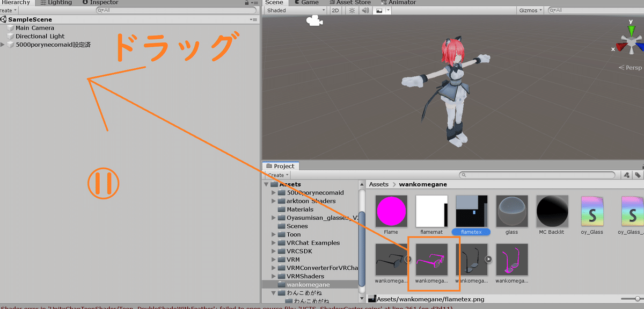
Task: Select the magenta Flame material thumbnail
Action: [x=391, y=212]
